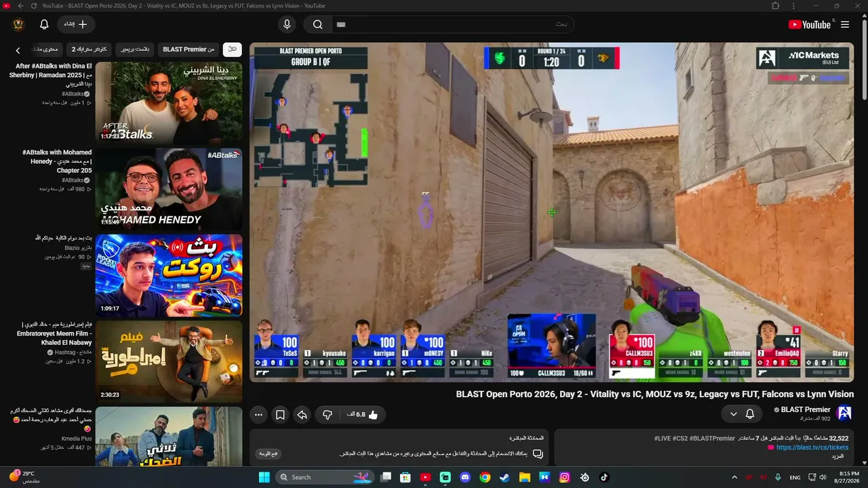868x488 pixels.
Task: Open TikTok from the taskbar
Action: pyautogui.click(x=604, y=477)
